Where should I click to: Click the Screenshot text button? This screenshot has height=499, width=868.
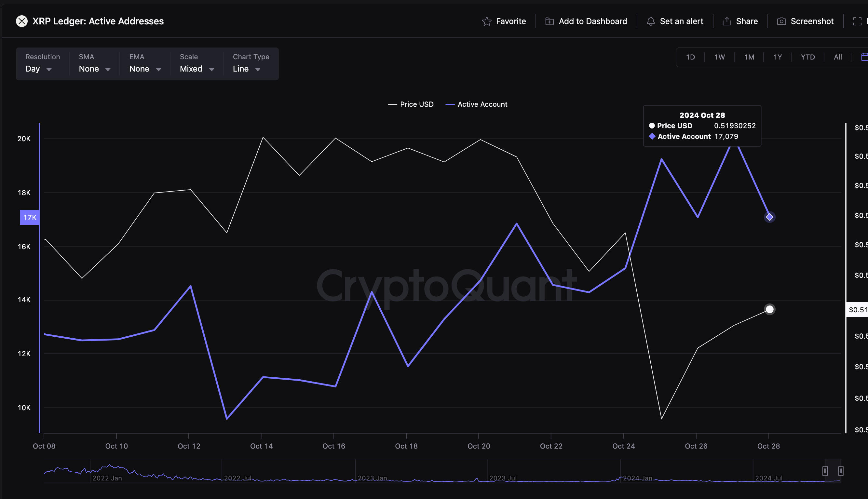click(812, 21)
